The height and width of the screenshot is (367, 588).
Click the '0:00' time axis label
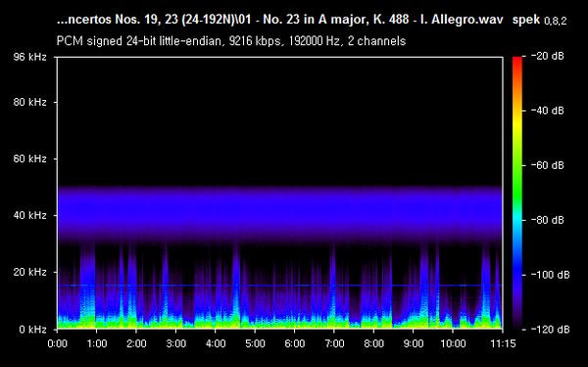[58, 343]
